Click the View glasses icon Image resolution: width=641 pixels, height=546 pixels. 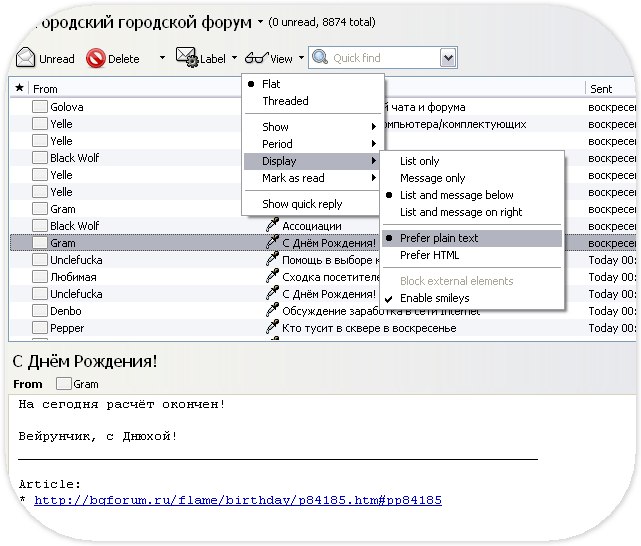256,58
